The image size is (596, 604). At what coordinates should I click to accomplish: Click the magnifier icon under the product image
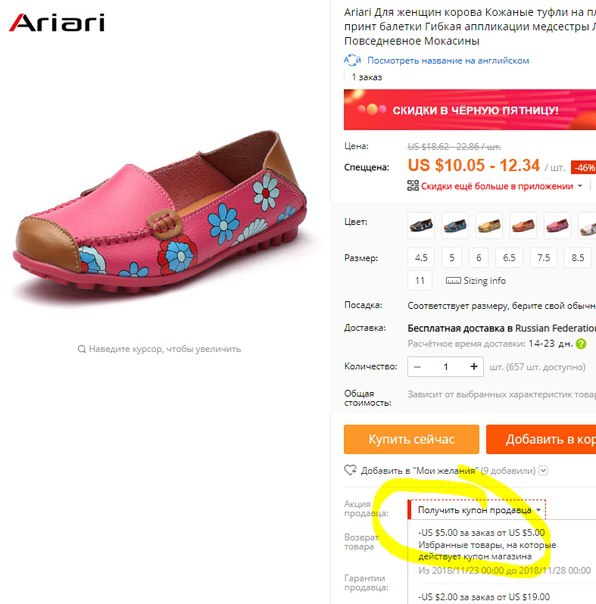pos(82,349)
